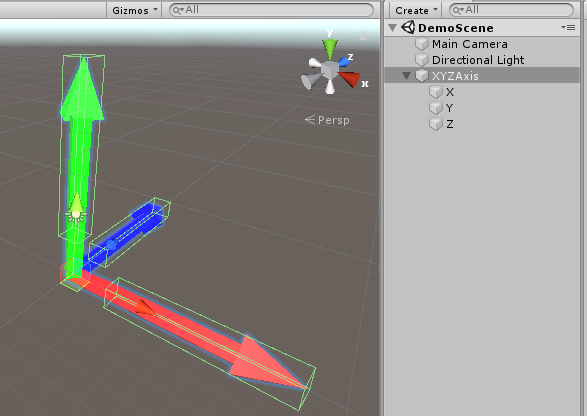The width and height of the screenshot is (587, 416).
Task: Click the small red cone on the X bar
Action: [145, 307]
